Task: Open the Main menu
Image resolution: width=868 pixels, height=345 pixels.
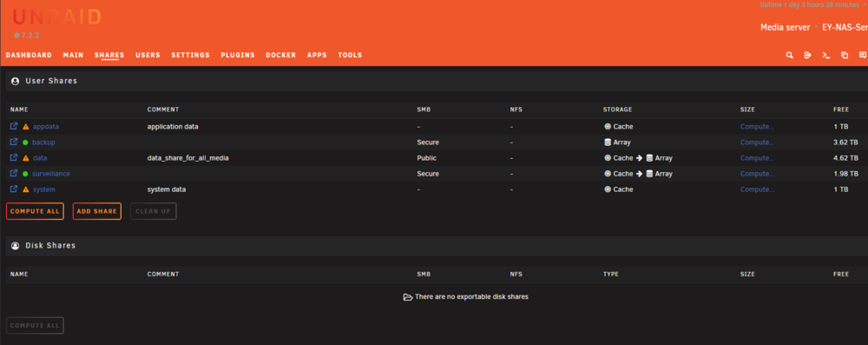Action: pos(73,56)
